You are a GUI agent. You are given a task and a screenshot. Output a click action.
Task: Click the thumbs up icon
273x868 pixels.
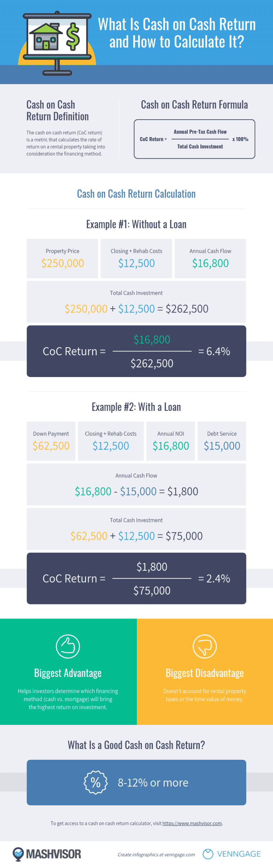tap(68, 646)
